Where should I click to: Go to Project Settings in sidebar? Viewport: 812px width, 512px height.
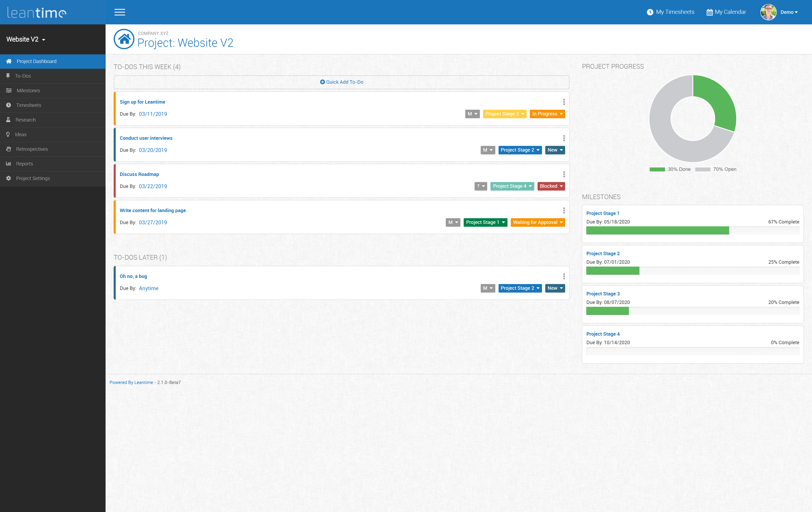pos(33,178)
